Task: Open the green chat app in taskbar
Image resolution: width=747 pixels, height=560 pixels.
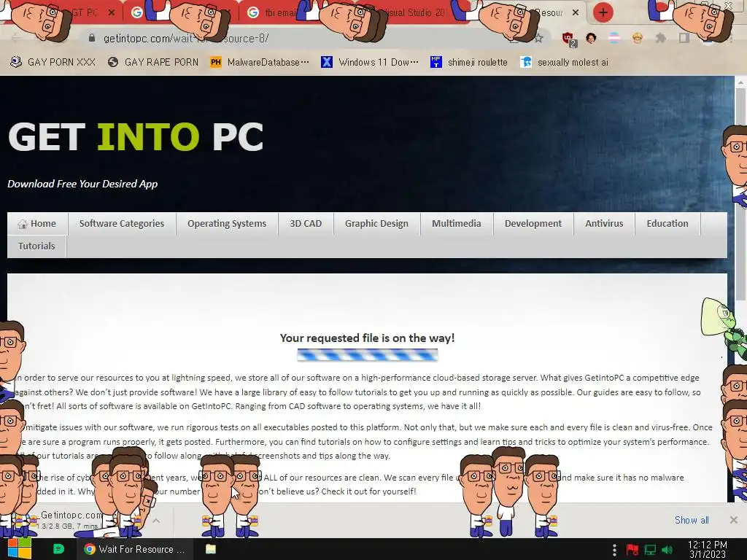Action: [58, 549]
